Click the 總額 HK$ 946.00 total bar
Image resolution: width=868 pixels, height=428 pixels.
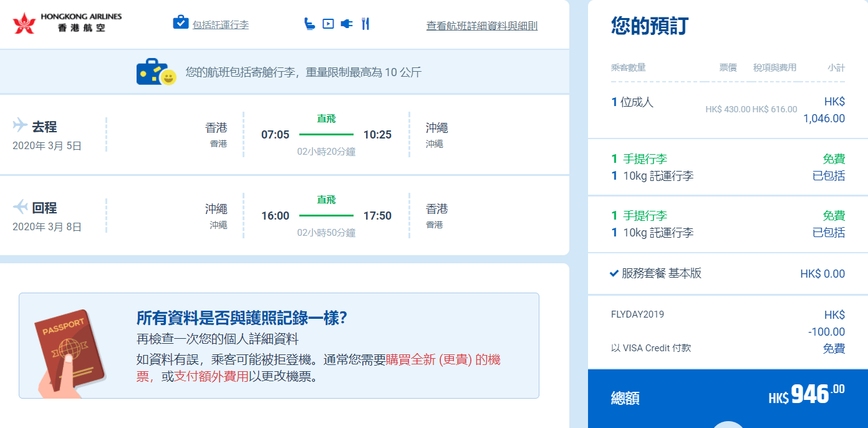point(728,398)
